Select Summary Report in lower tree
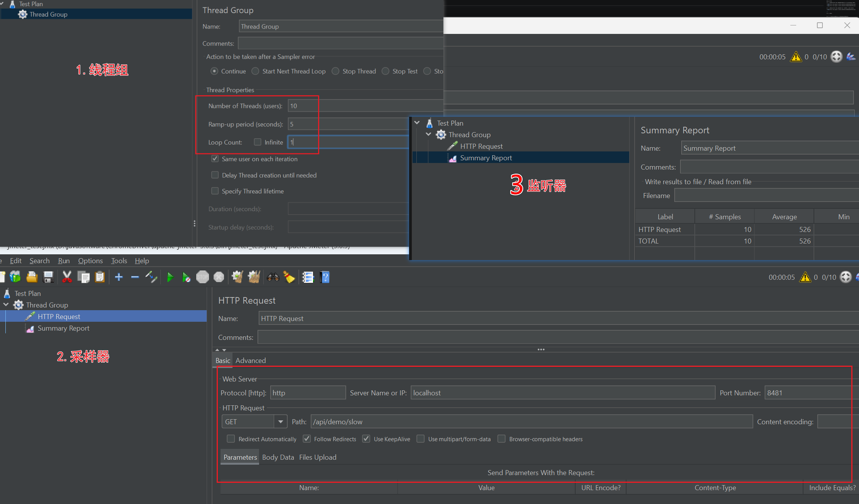 click(64, 328)
